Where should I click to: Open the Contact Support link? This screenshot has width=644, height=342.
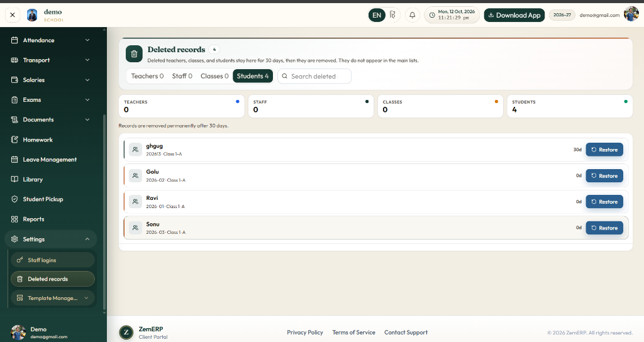tap(406, 332)
